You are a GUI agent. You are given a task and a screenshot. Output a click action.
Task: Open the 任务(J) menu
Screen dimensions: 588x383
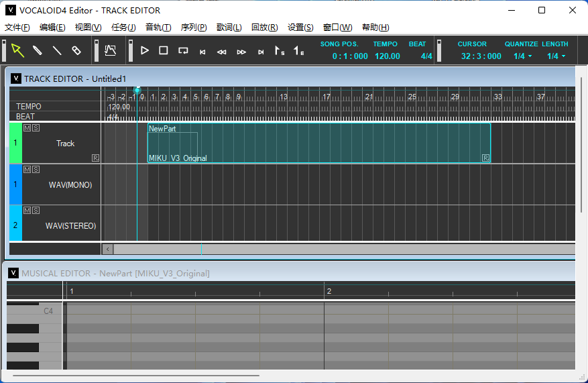pyautogui.click(x=123, y=28)
